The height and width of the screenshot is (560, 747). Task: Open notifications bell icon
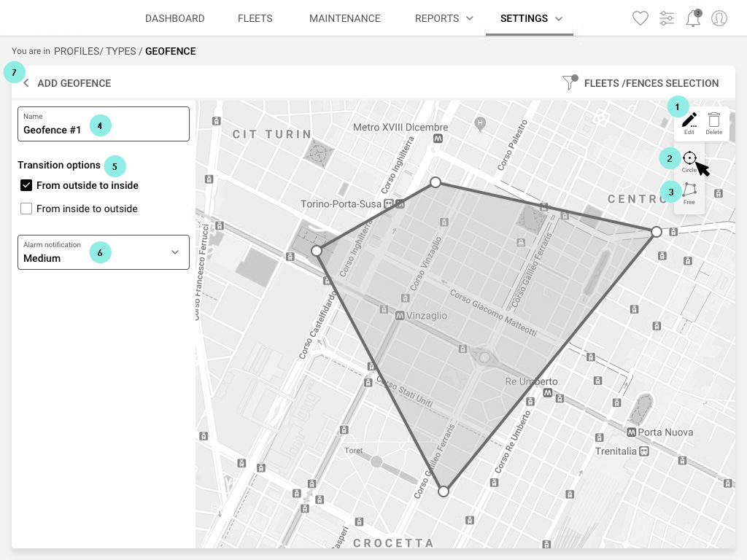click(x=693, y=18)
